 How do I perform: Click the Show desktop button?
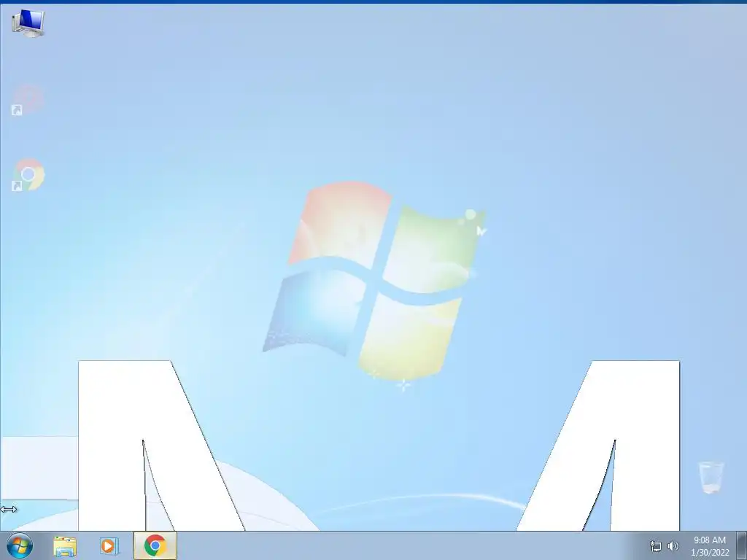pos(742,545)
